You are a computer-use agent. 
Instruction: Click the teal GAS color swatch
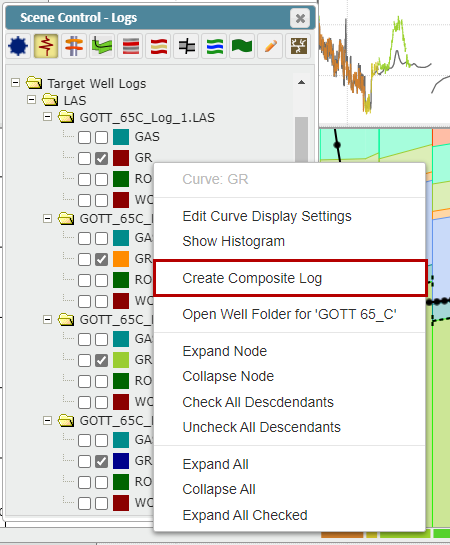pyautogui.click(x=121, y=137)
